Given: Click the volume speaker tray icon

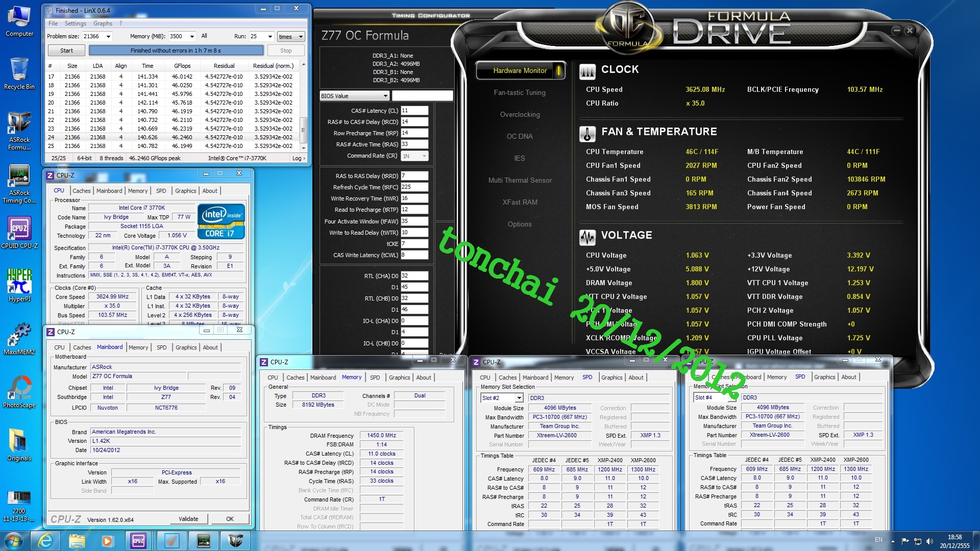Looking at the screenshot, I should click(929, 541).
